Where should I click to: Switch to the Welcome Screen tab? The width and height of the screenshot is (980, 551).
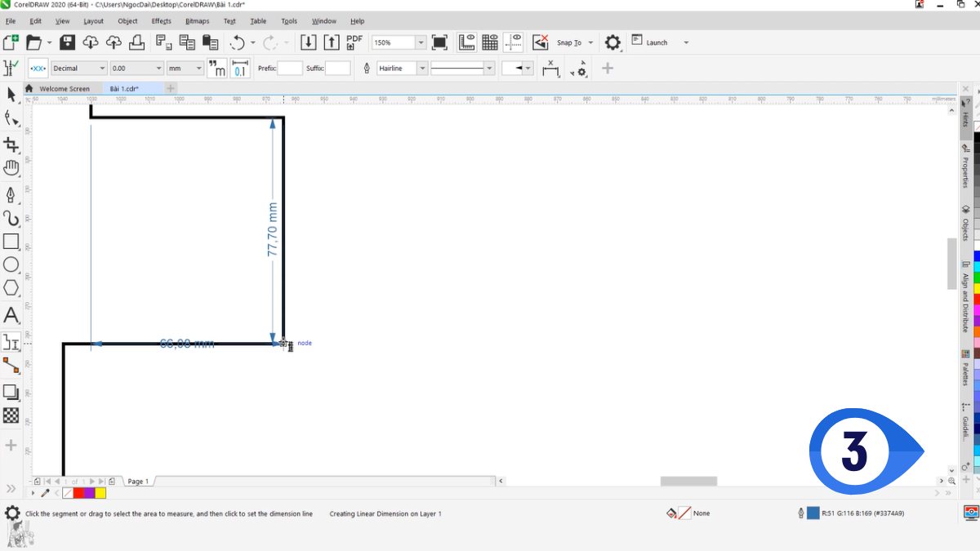click(x=65, y=89)
